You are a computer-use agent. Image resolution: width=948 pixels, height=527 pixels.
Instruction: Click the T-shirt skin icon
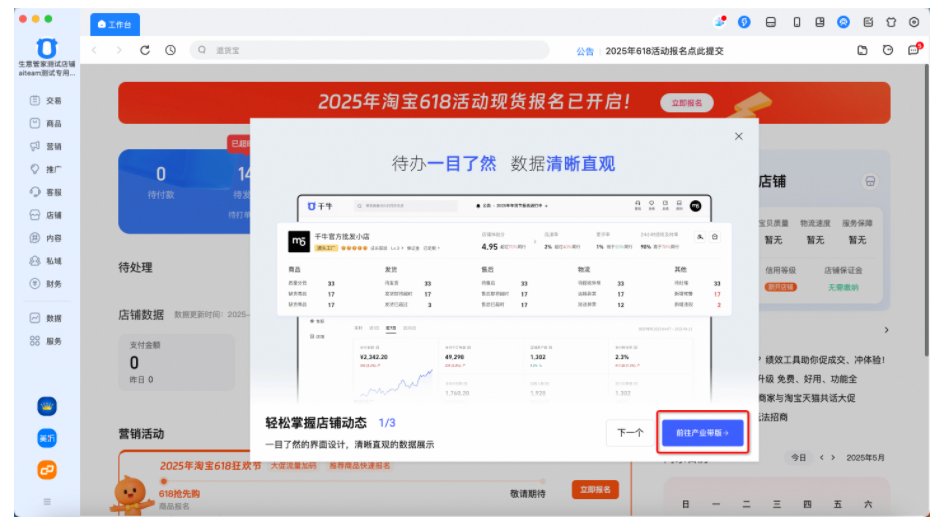[x=891, y=22]
